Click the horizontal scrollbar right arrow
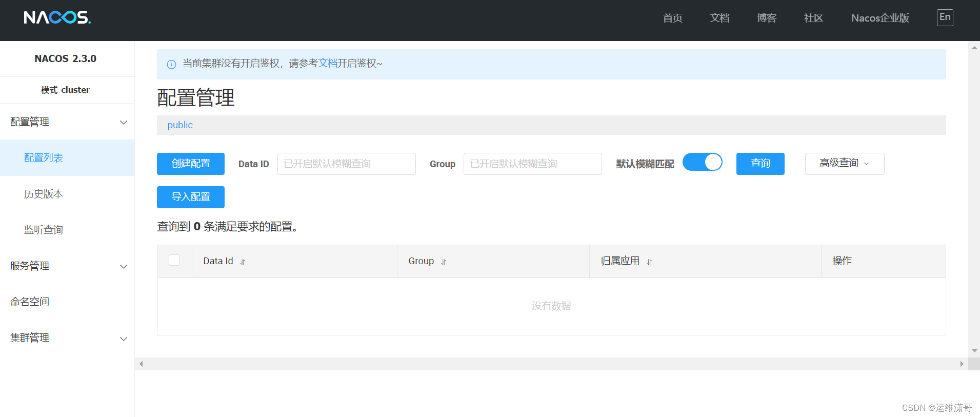980x417 pixels. [x=962, y=364]
